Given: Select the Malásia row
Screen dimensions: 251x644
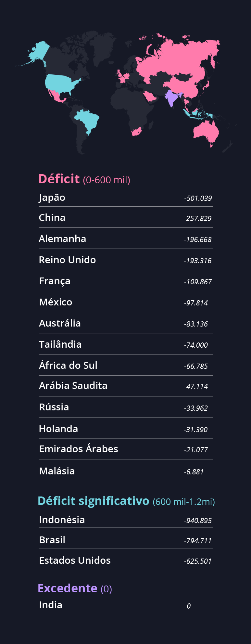Looking at the screenshot, I should click(x=126, y=471).
